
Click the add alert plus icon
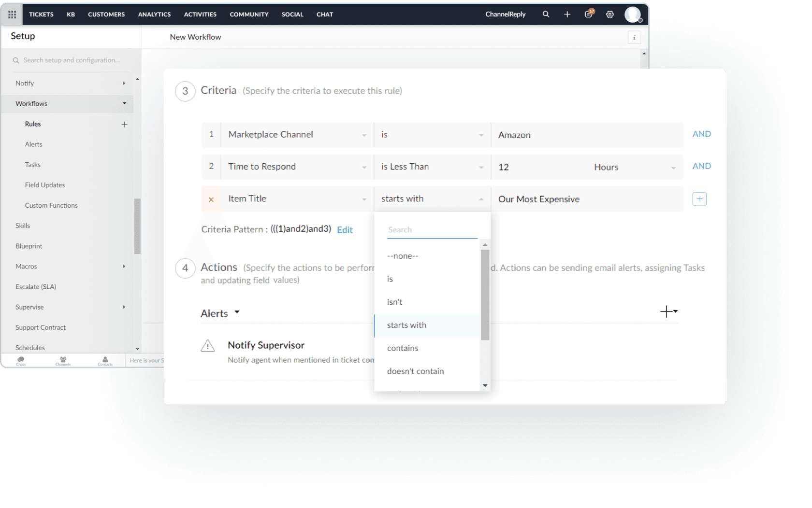click(x=668, y=311)
